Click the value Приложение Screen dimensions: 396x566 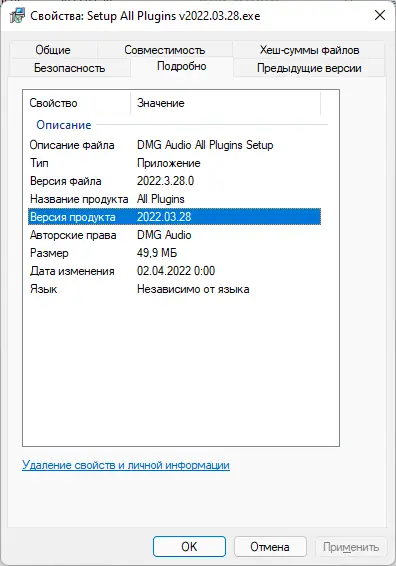(169, 163)
